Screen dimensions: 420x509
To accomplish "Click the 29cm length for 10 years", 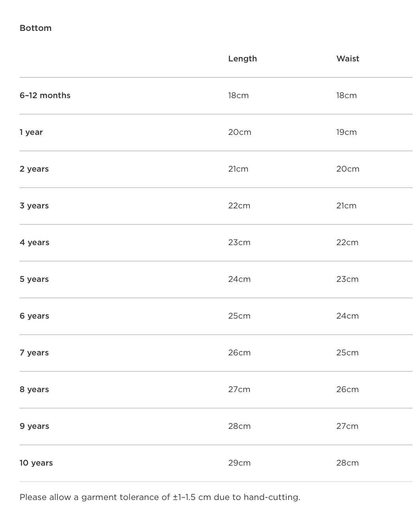I will pos(239,463).
